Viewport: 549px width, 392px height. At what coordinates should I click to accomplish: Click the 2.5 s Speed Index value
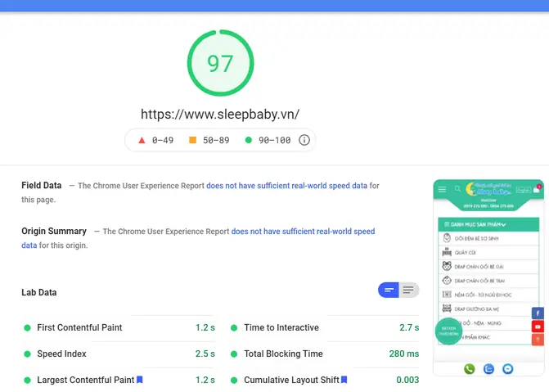pyautogui.click(x=205, y=354)
